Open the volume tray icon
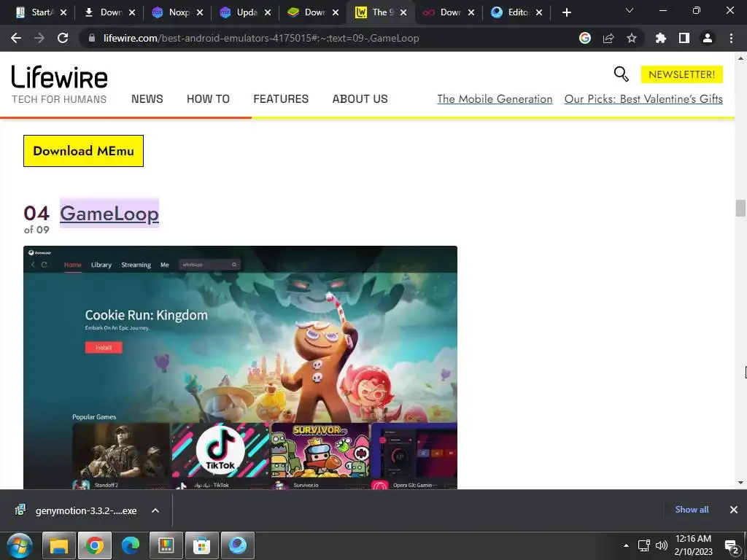Image resolution: width=747 pixels, height=560 pixels. click(661, 545)
